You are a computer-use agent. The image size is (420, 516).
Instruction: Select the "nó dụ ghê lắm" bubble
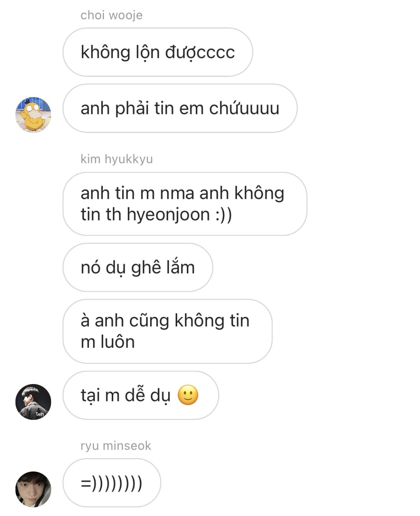(x=138, y=267)
